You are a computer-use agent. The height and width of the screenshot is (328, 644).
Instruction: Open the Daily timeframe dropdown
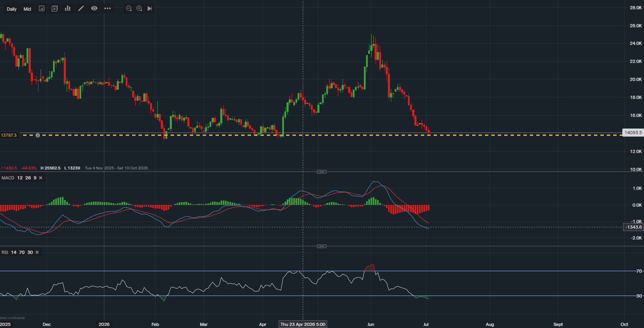click(12, 9)
